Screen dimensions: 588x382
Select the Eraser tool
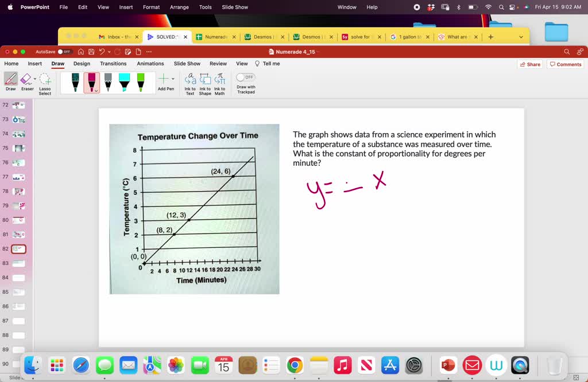pos(26,80)
